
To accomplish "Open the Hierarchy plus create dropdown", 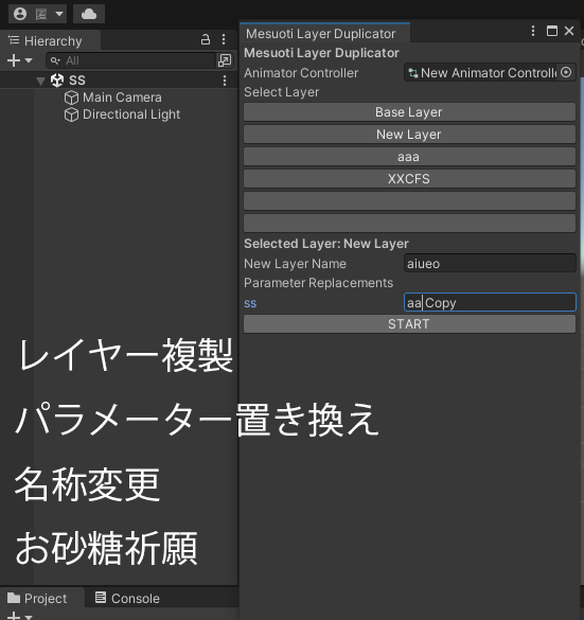I will tap(19, 61).
